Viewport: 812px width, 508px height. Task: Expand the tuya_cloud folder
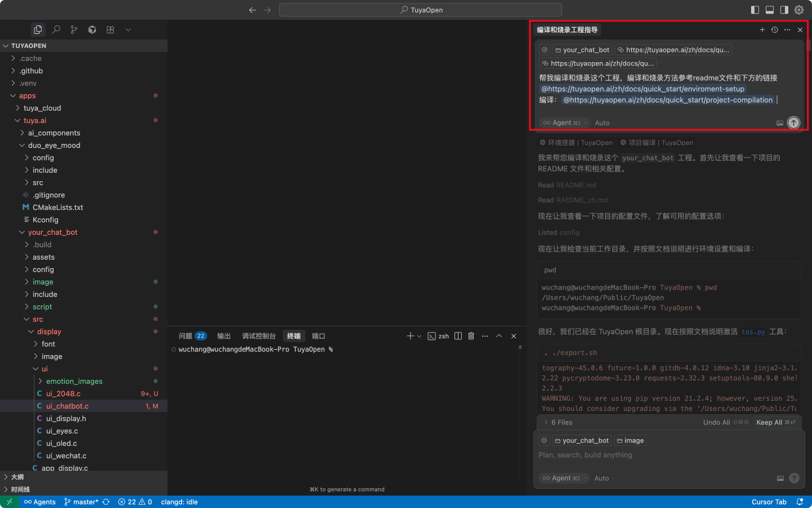83,108
